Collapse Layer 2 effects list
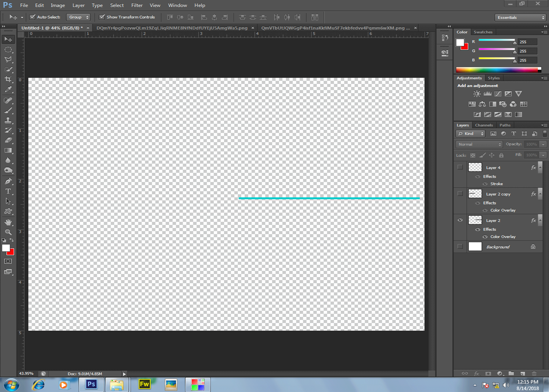 click(x=540, y=220)
